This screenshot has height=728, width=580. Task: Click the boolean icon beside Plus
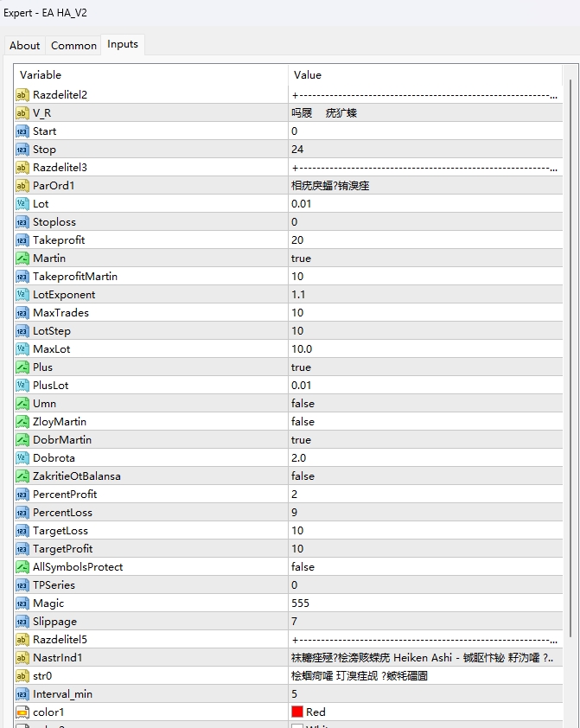[22, 367]
